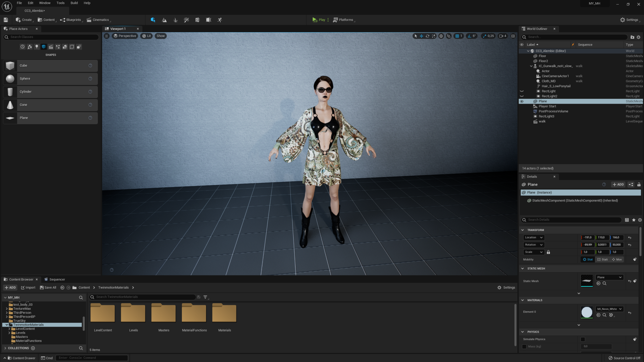This screenshot has height=362, width=644.
Task: Click Import in Content Browser
Action: tap(28, 288)
